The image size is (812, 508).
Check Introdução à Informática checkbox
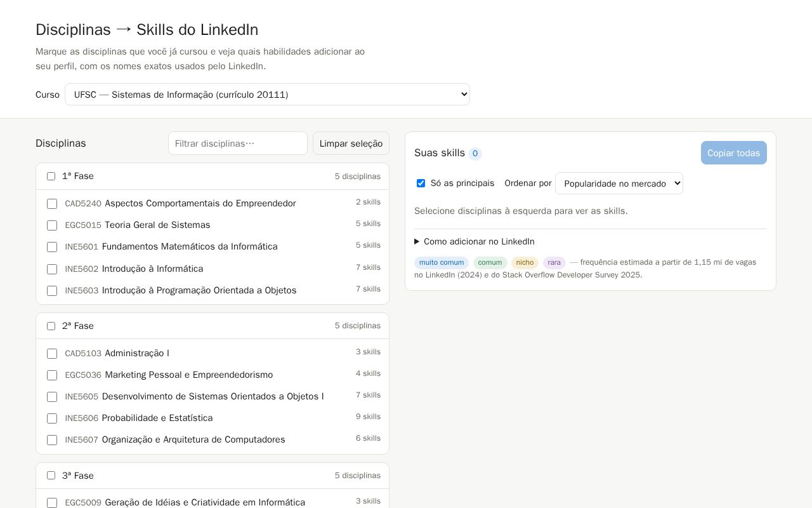click(52, 269)
